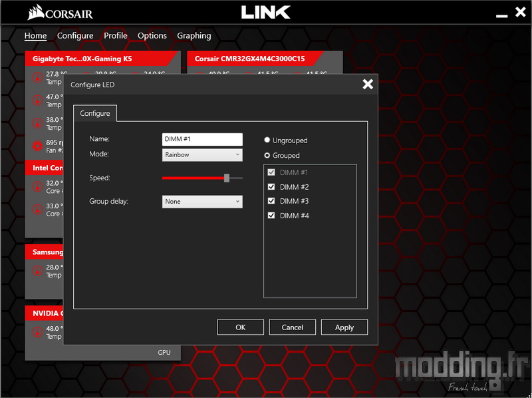Open the Profile menu
Image resolution: width=532 pixels, height=398 pixels.
pos(115,36)
